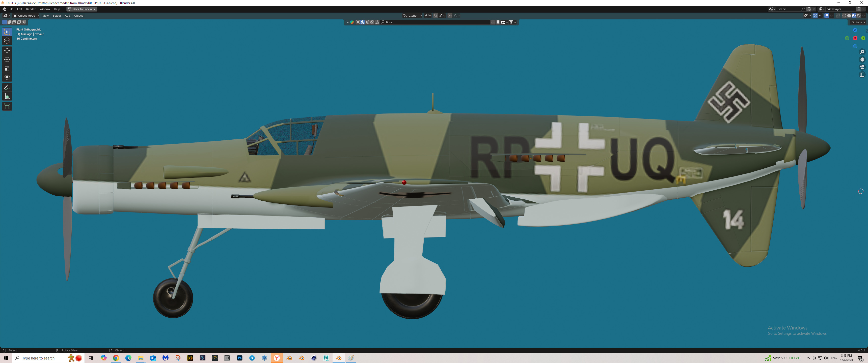Open Photoshop from the taskbar

pyautogui.click(x=239, y=358)
